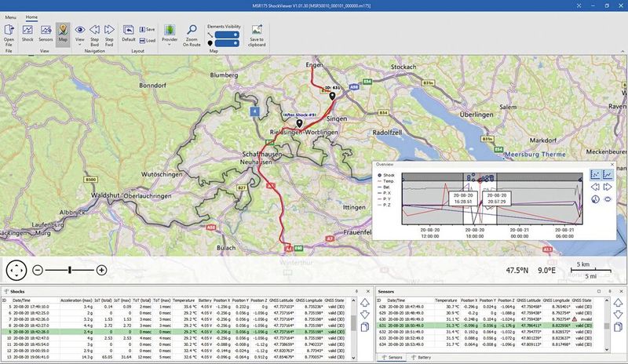Click the map pan compass control

[x=16, y=270]
